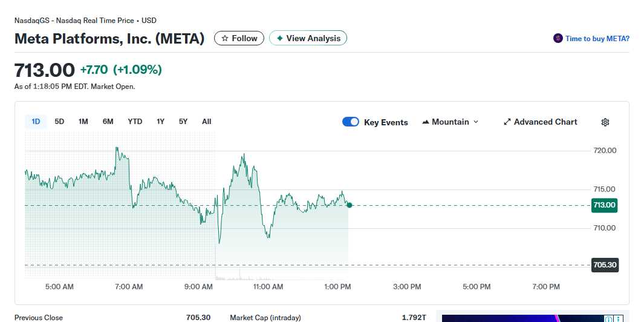Viewport: 644px width, 322px height.
Task: Click the 1:00 PM time label
Action: [x=337, y=287]
